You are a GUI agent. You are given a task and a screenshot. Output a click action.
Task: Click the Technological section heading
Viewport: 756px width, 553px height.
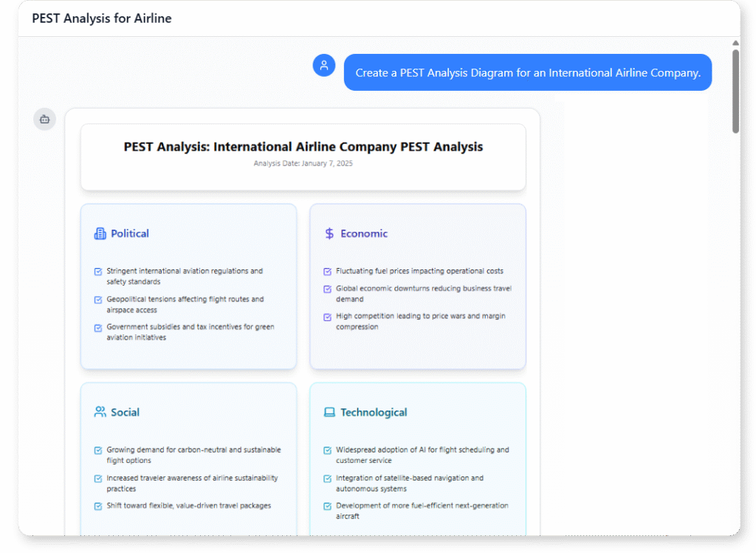tap(373, 412)
